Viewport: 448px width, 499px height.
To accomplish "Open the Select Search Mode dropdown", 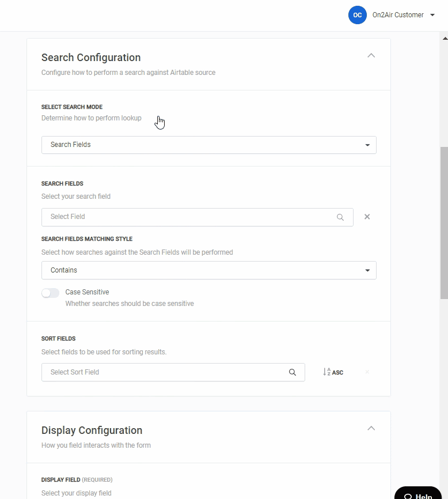I will [208, 145].
